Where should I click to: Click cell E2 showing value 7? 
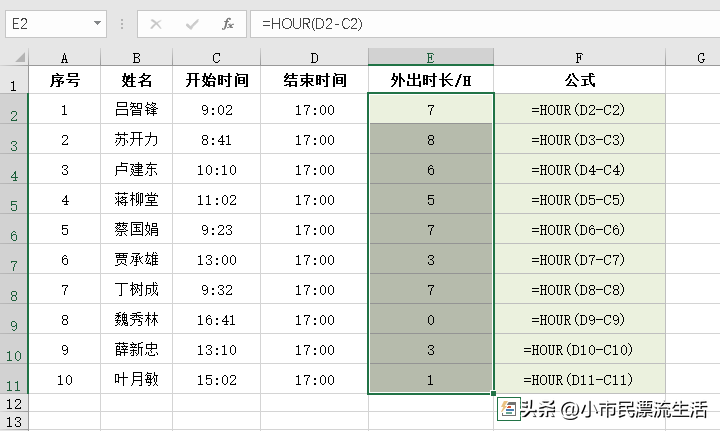(431, 109)
